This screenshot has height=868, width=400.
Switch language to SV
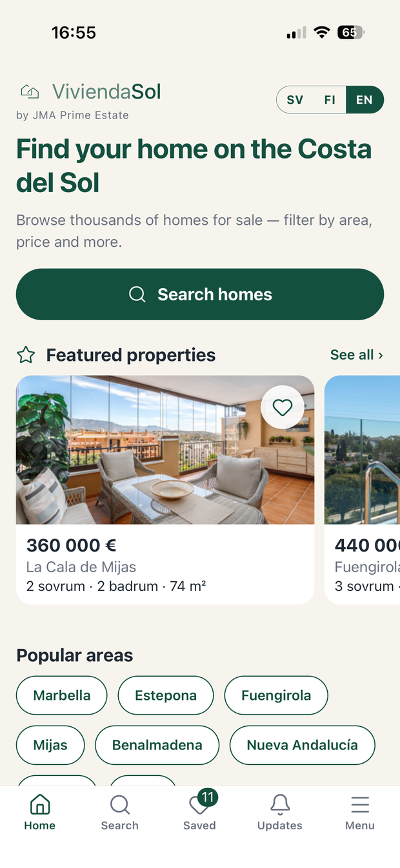pos(295,100)
